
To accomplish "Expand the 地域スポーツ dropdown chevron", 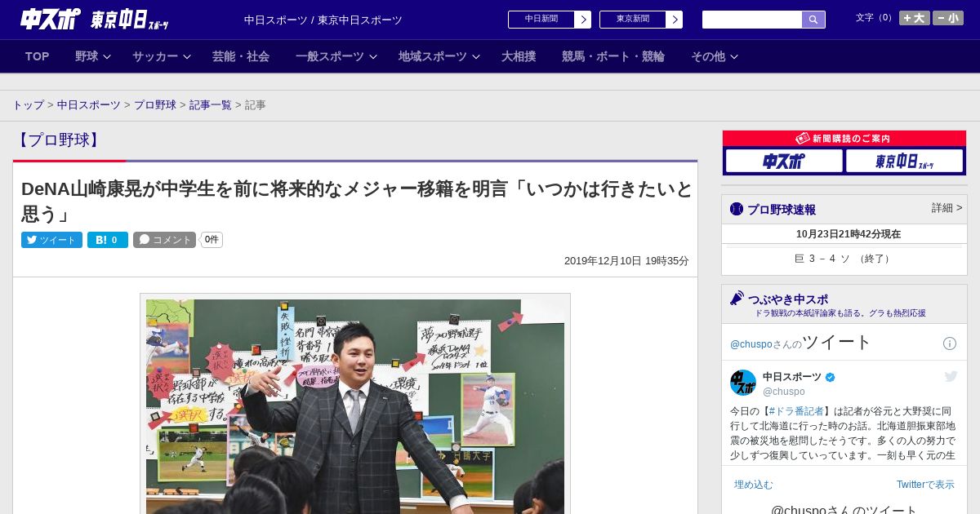I will click(x=476, y=56).
